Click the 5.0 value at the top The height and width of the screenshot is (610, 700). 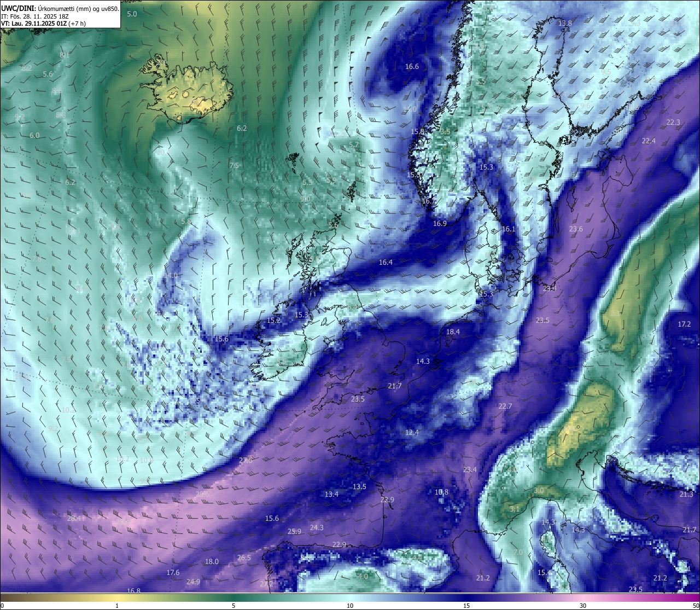point(132,14)
